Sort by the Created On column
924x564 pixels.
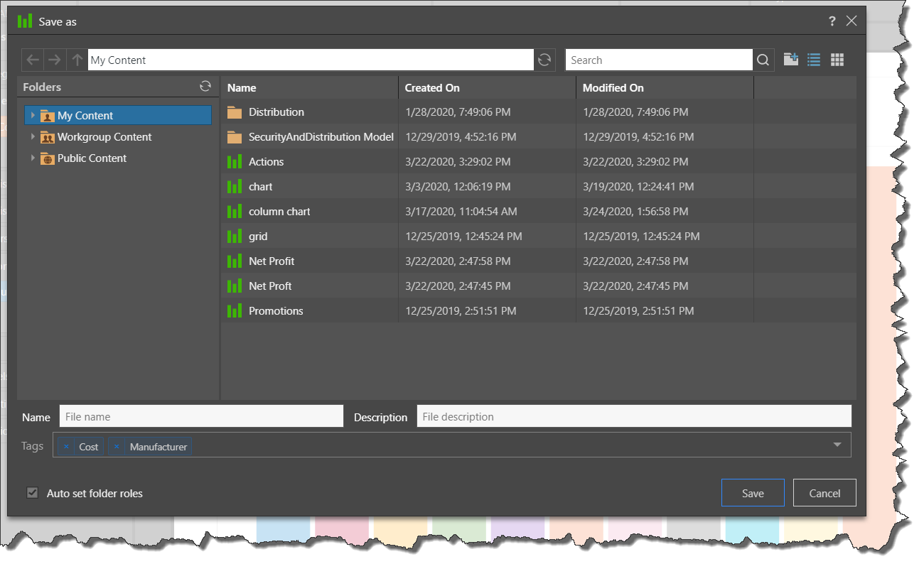(432, 88)
